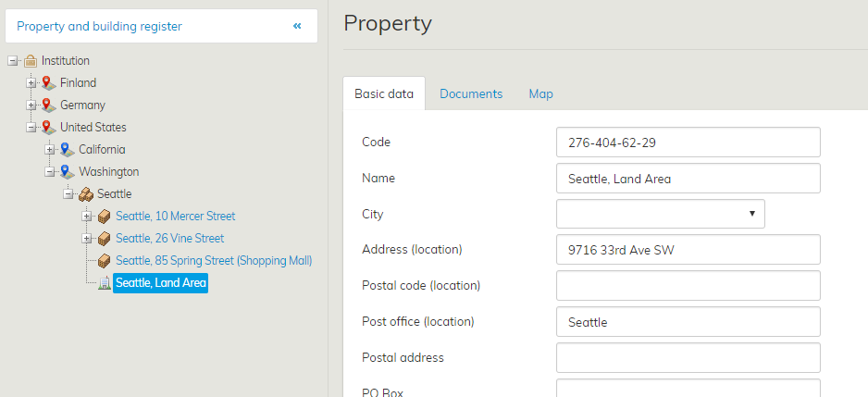This screenshot has width=868, height=397.
Task: Switch to the Map tab
Action: pos(540,94)
